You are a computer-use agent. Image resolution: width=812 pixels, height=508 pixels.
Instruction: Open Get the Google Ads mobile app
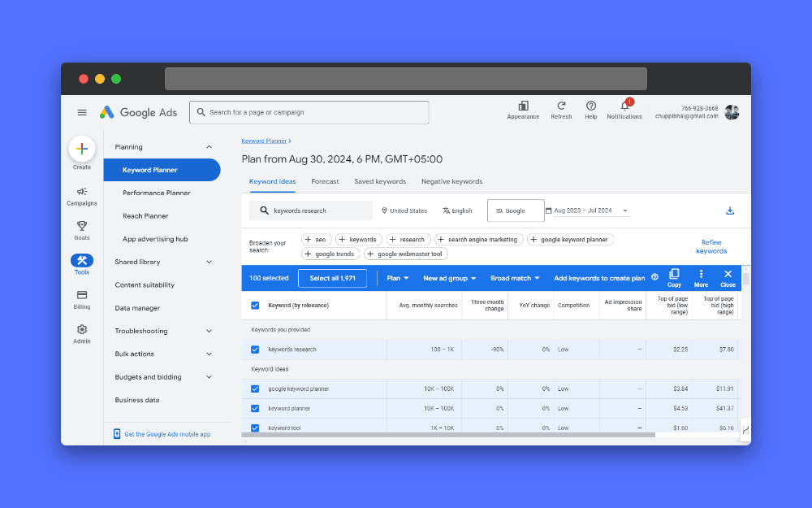click(x=167, y=434)
